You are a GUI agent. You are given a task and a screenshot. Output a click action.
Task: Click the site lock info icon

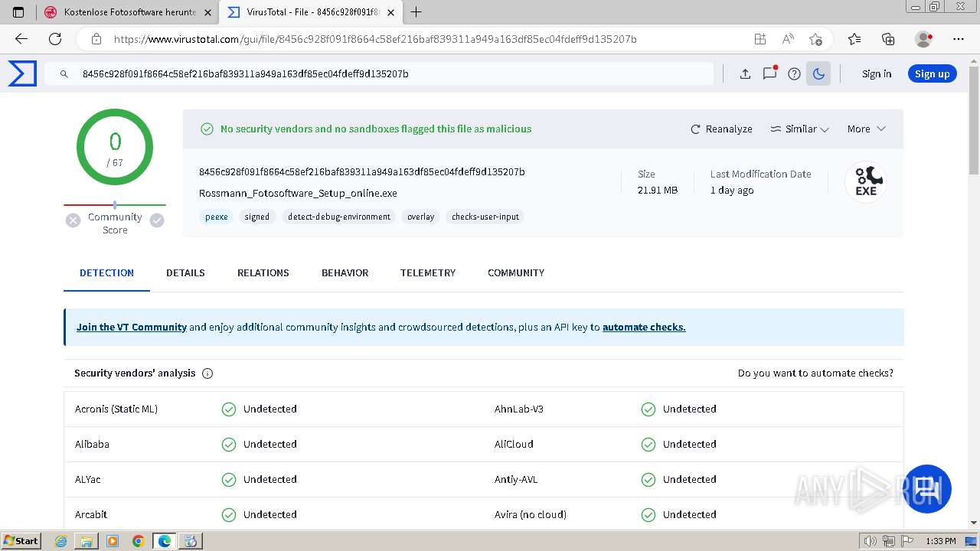point(96,39)
